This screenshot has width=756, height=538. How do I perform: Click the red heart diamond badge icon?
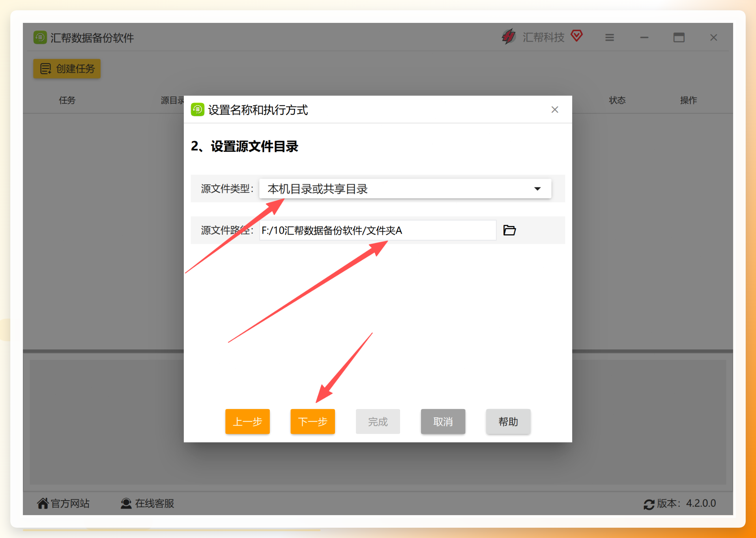pos(577,36)
